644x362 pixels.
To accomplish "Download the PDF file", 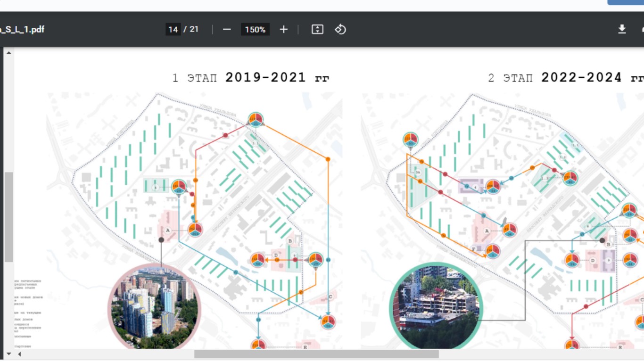I will tap(622, 29).
